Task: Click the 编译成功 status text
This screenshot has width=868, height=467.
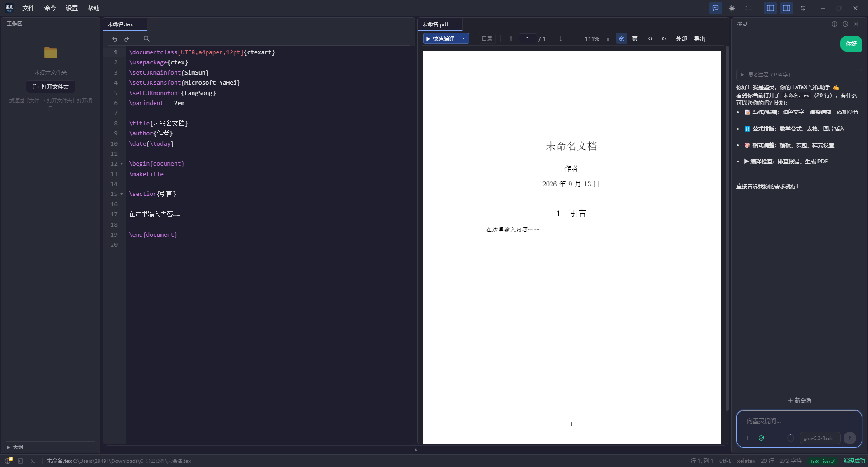Action: (x=854, y=461)
